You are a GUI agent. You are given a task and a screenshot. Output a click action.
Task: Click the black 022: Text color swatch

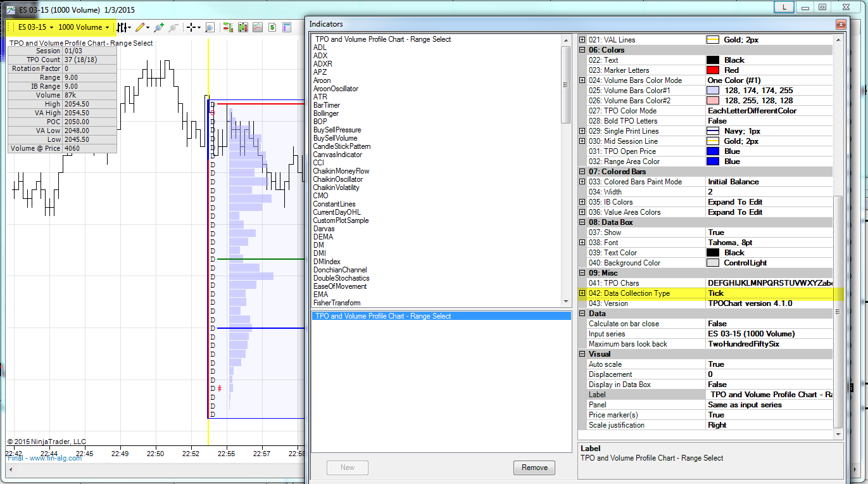(713, 60)
